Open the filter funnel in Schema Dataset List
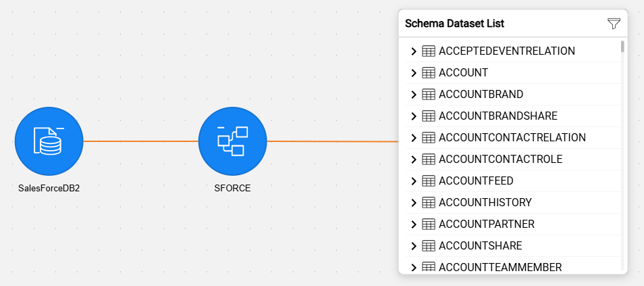Viewport: 644px width, 286px height. [x=614, y=24]
